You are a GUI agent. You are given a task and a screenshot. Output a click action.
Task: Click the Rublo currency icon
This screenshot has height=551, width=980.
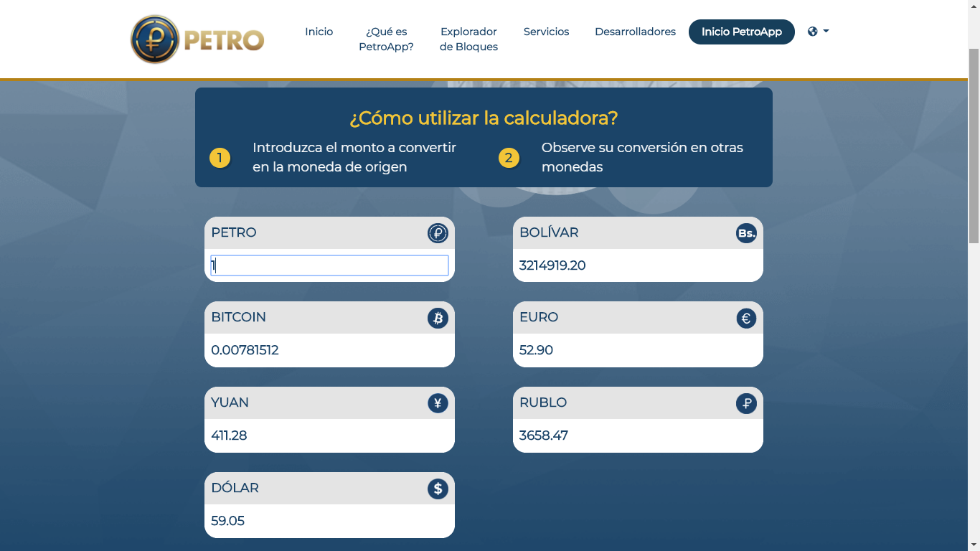(746, 403)
